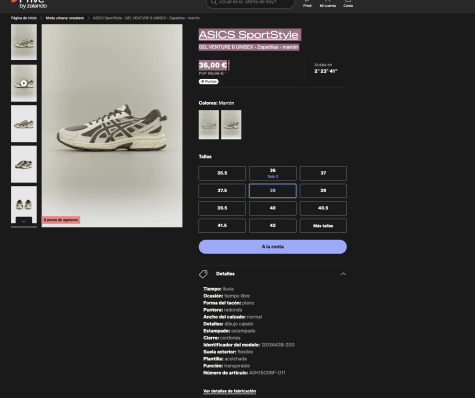Open the main product shoe image
The image size is (475, 398).
[112, 125]
